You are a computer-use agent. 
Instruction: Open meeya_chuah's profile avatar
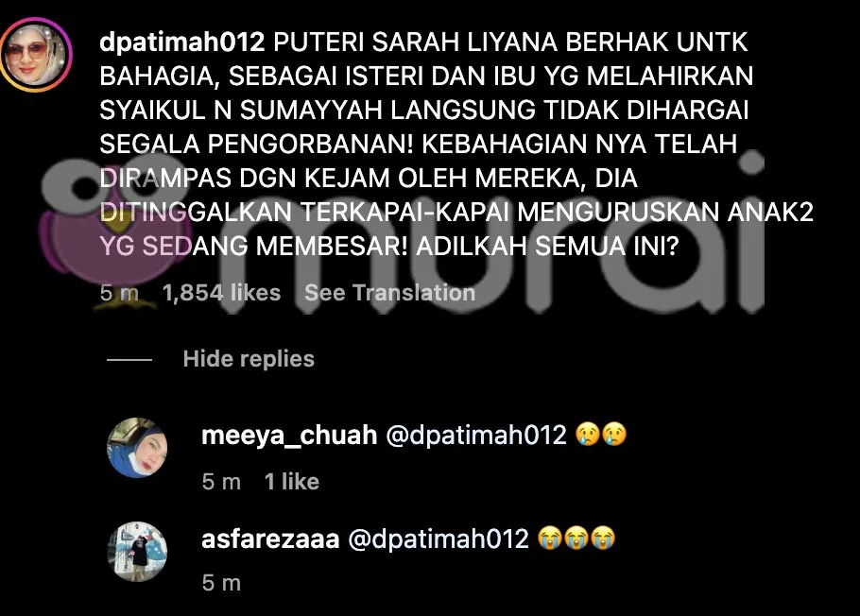click(137, 448)
